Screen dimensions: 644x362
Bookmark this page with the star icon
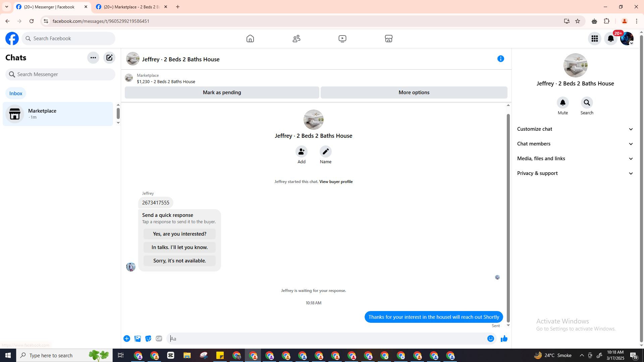pyautogui.click(x=577, y=21)
